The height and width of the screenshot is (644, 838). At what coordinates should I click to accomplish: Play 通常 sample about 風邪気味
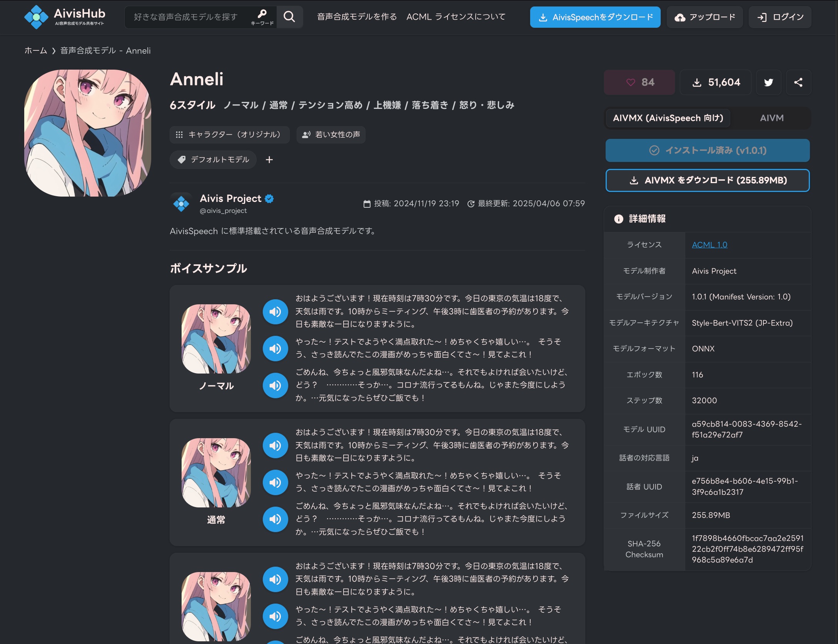pos(275,519)
